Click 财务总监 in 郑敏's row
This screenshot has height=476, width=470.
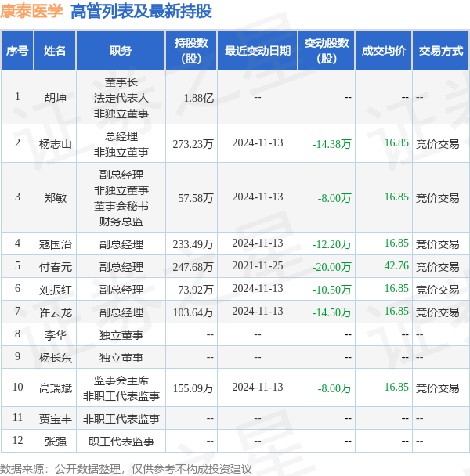pyautogui.click(x=121, y=222)
